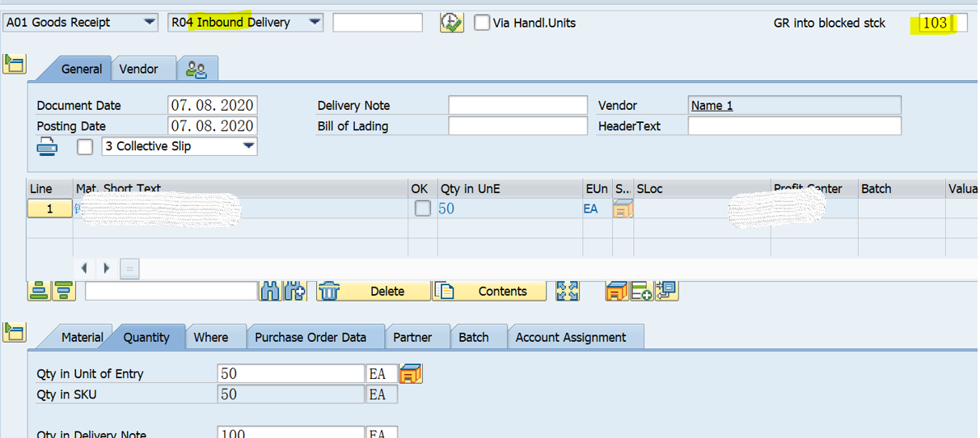Click the Qty in SKU value field
Image resolution: width=980 pixels, height=438 pixels.
point(291,394)
